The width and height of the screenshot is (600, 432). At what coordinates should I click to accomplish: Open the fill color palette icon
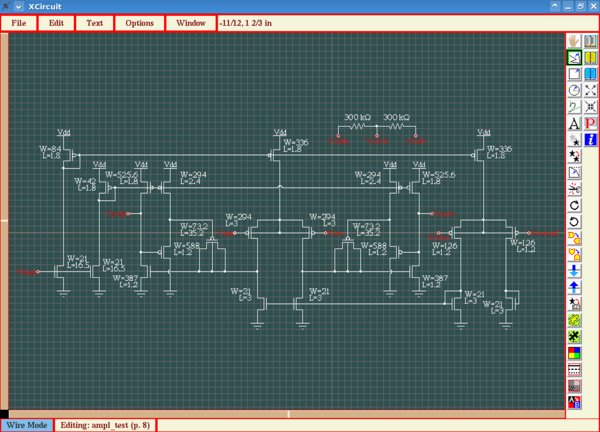click(575, 352)
